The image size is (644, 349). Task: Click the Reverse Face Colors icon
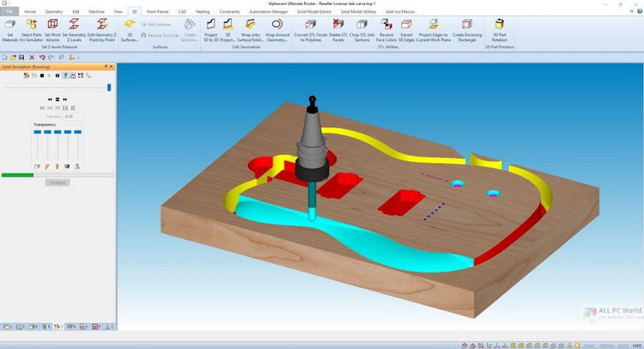click(386, 25)
